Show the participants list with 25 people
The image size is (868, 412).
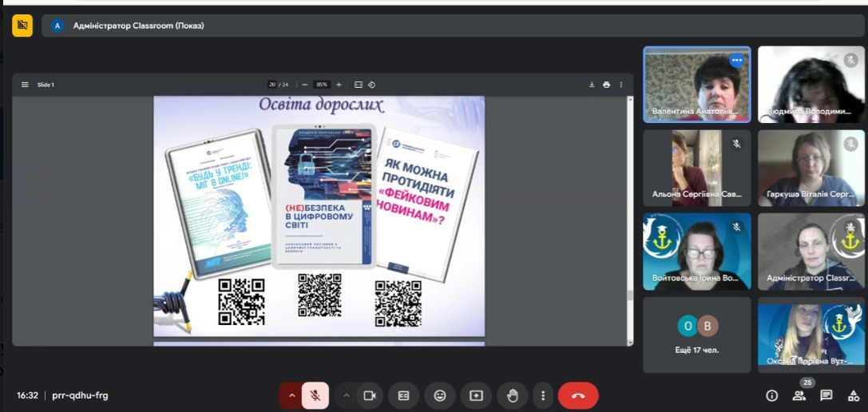(799, 395)
